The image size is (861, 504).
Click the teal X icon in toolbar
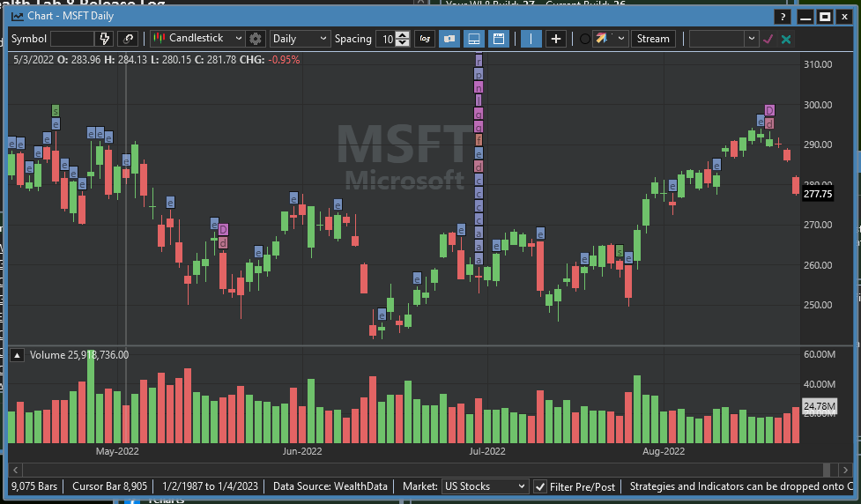tap(786, 39)
